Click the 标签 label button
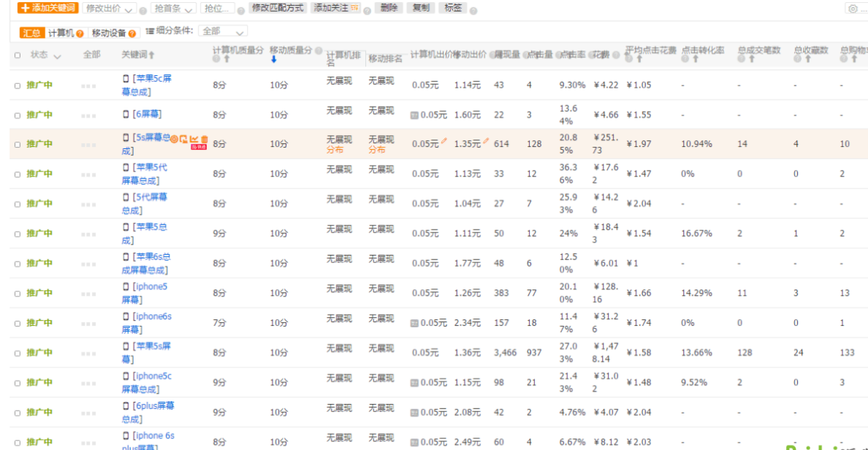 point(453,8)
